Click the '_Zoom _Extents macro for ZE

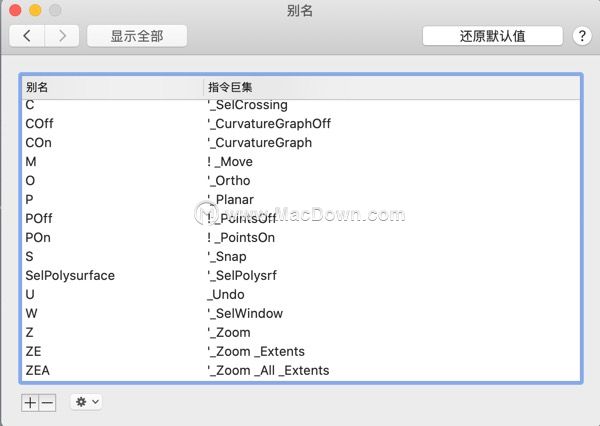coord(256,351)
